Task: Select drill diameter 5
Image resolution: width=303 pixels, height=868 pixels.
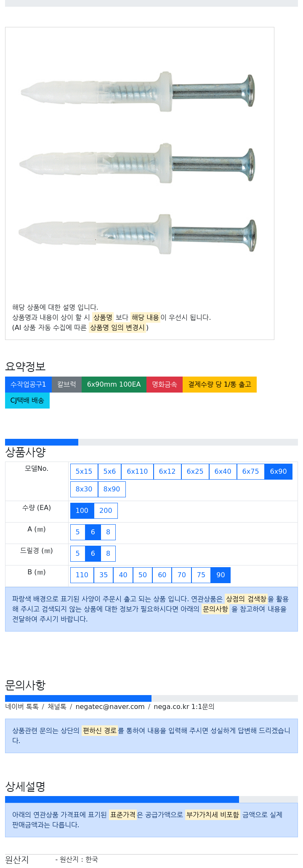Action: click(x=77, y=554)
